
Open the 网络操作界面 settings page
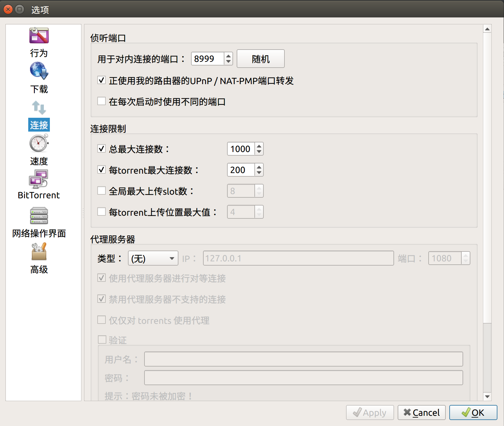tap(39, 222)
